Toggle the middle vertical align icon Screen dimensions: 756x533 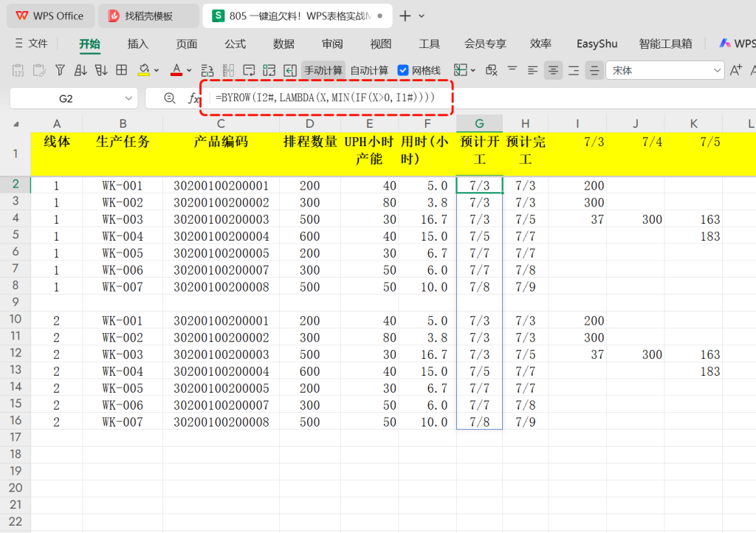point(594,70)
